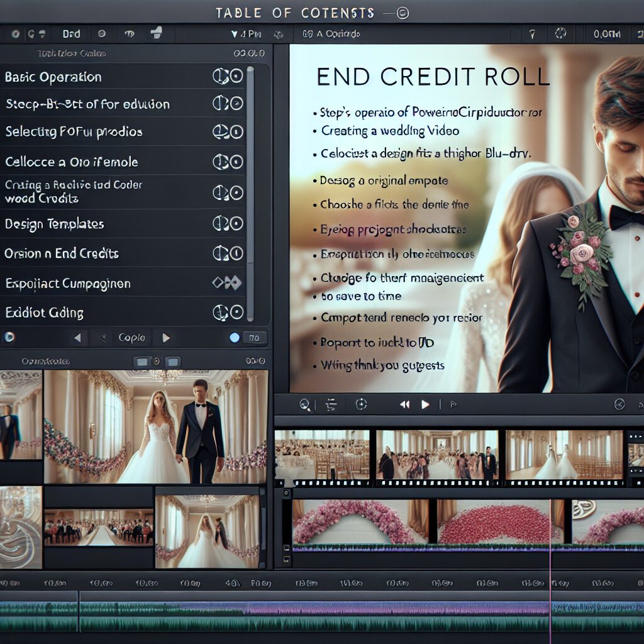
Task: Click the circle icon after 'TABLE OF COTENSTS' title
Action: 403,13
